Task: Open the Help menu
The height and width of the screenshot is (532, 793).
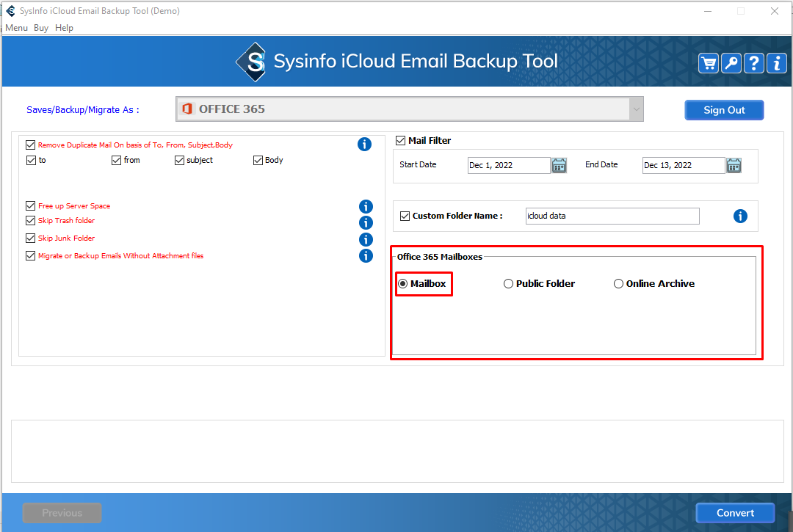Action: (x=64, y=28)
